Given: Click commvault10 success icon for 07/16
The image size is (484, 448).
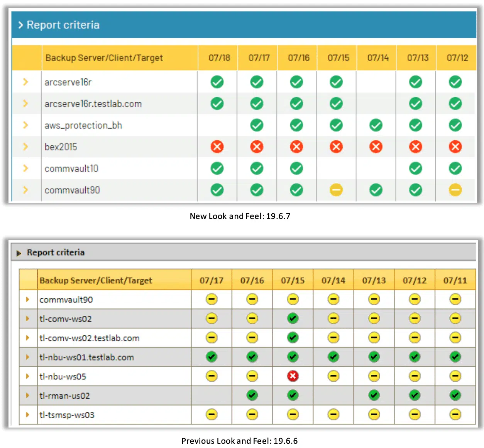Looking at the screenshot, I should [296, 168].
